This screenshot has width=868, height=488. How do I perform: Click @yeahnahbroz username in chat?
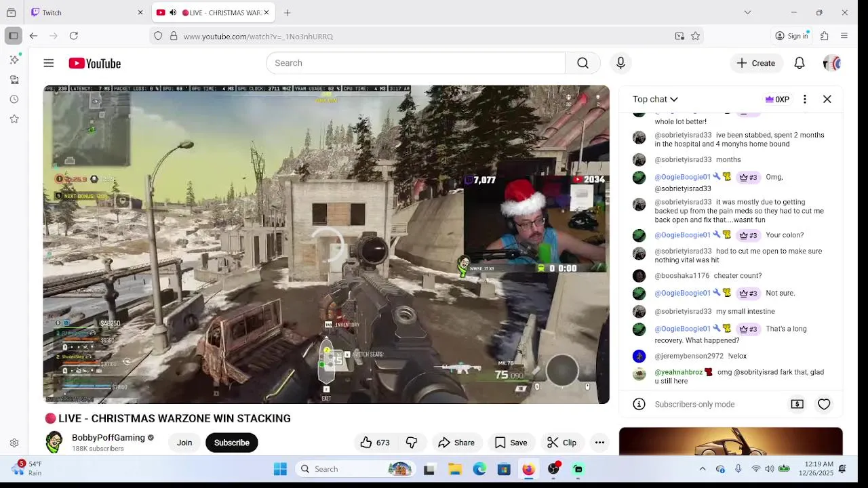click(x=678, y=372)
